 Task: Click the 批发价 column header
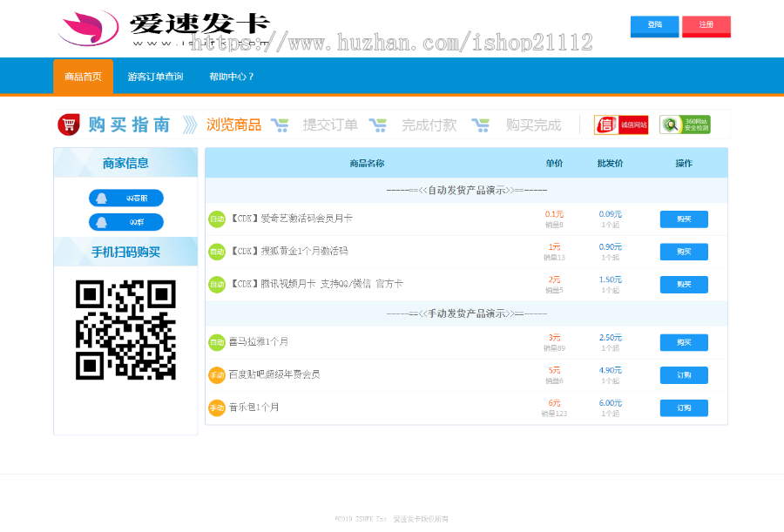tap(611, 163)
